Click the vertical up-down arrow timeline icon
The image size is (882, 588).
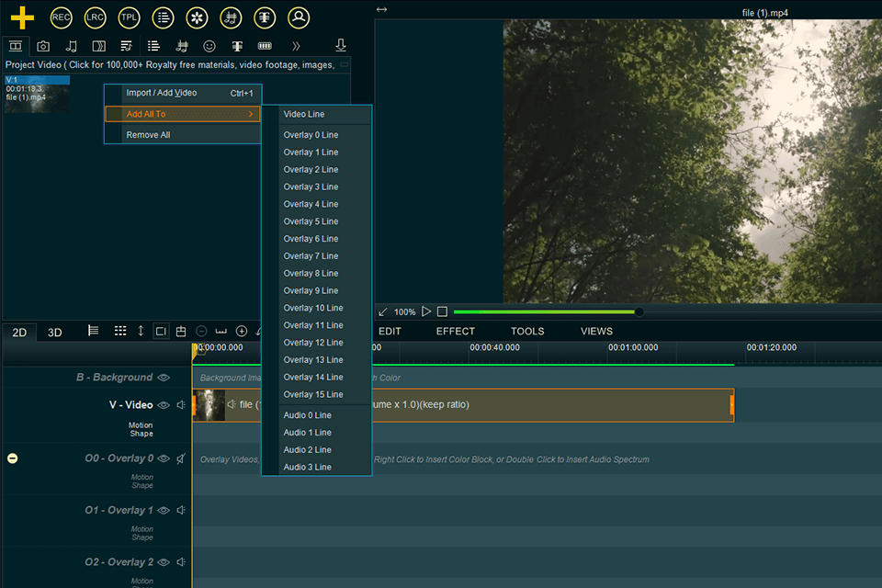141,331
